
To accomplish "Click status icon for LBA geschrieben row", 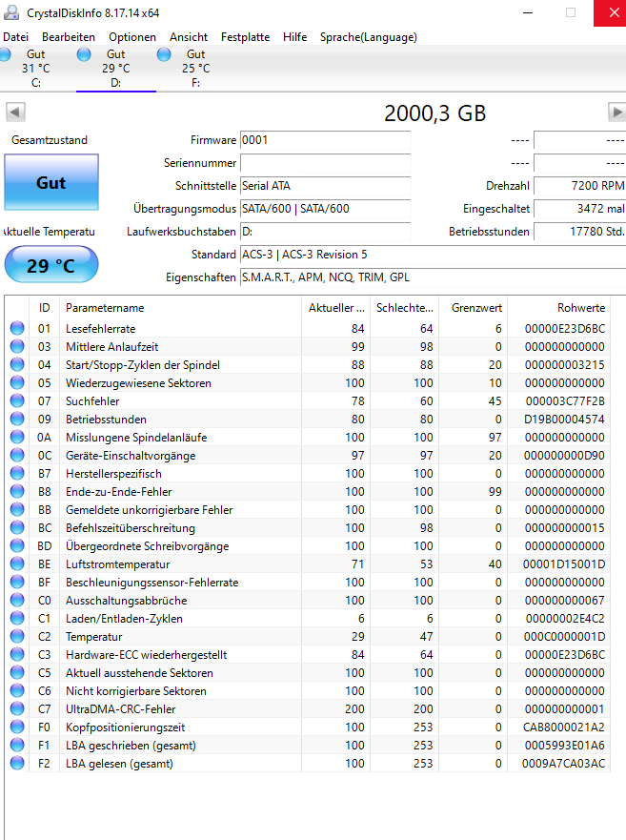I will click(17, 745).
